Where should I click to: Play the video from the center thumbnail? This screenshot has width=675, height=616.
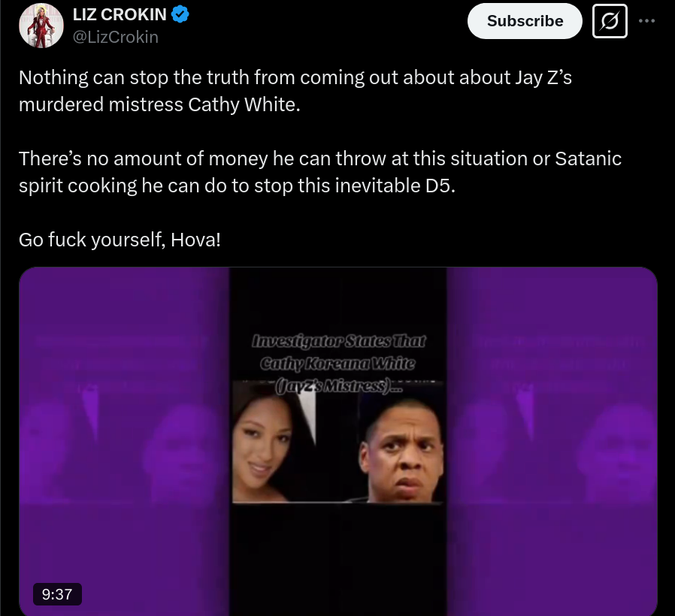pyautogui.click(x=338, y=442)
